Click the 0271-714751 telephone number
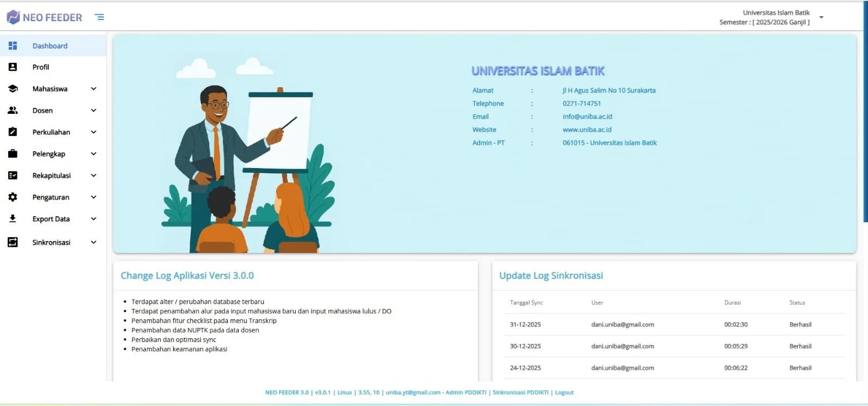This screenshot has height=406, width=868. click(582, 104)
